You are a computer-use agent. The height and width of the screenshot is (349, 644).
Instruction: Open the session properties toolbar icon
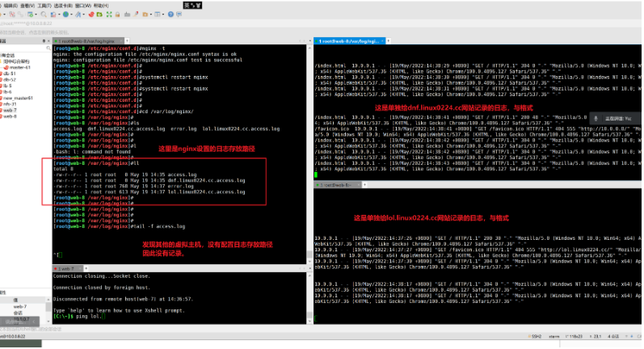30,15
